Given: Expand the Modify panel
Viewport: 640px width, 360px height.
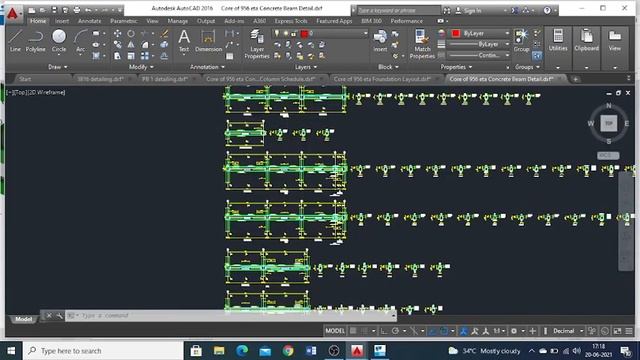Looking at the screenshot, I should click(141, 67).
